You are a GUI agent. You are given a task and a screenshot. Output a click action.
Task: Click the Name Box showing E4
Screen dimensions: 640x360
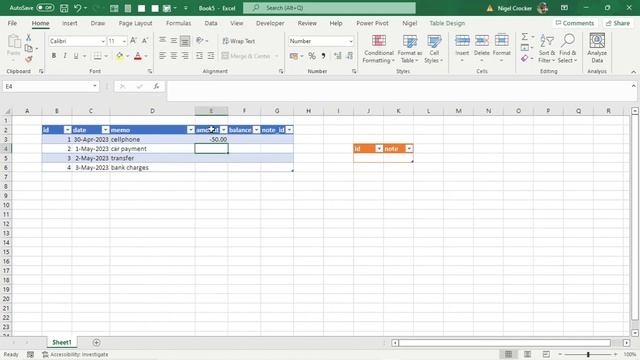51,86
